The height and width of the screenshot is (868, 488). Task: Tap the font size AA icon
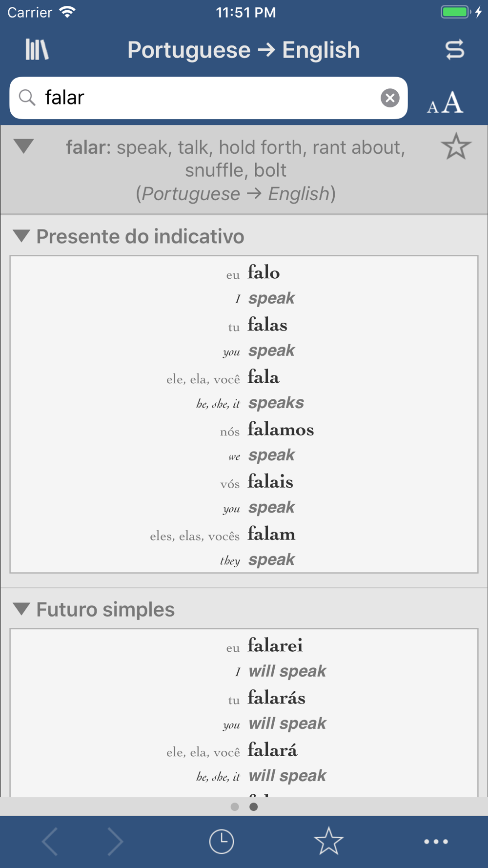click(x=445, y=103)
